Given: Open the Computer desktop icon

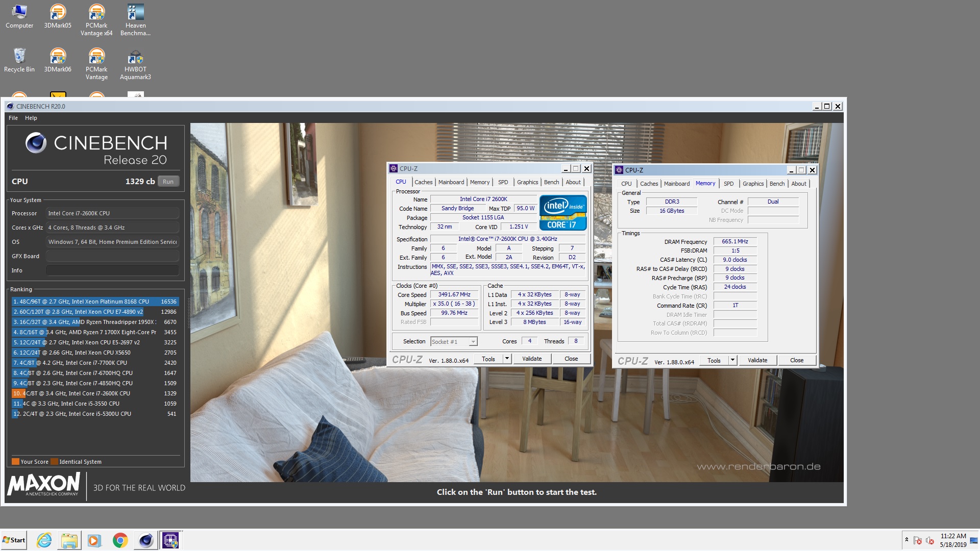Looking at the screenshot, I should 19,16.
